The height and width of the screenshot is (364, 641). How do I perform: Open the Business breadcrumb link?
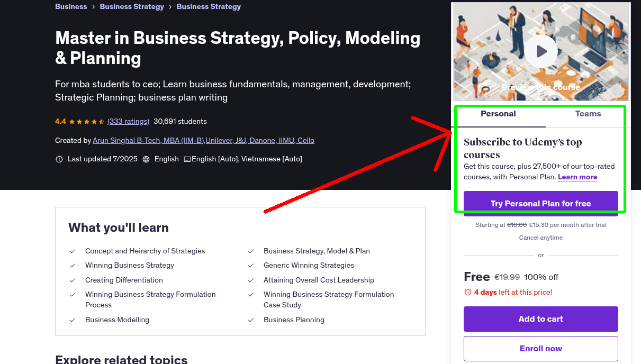pyautogui.click(x=71, y=6)
